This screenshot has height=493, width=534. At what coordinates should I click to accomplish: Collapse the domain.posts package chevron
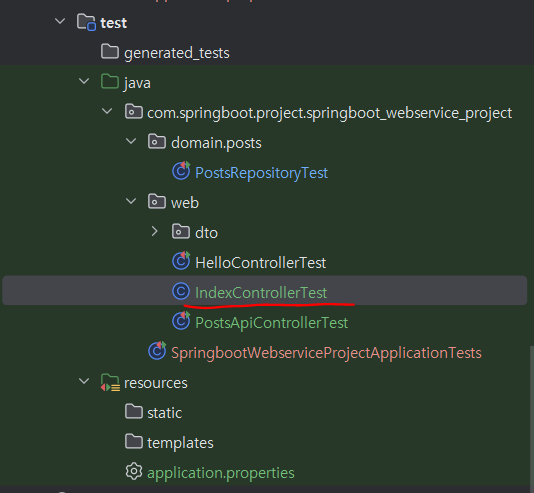click(131, 141)
